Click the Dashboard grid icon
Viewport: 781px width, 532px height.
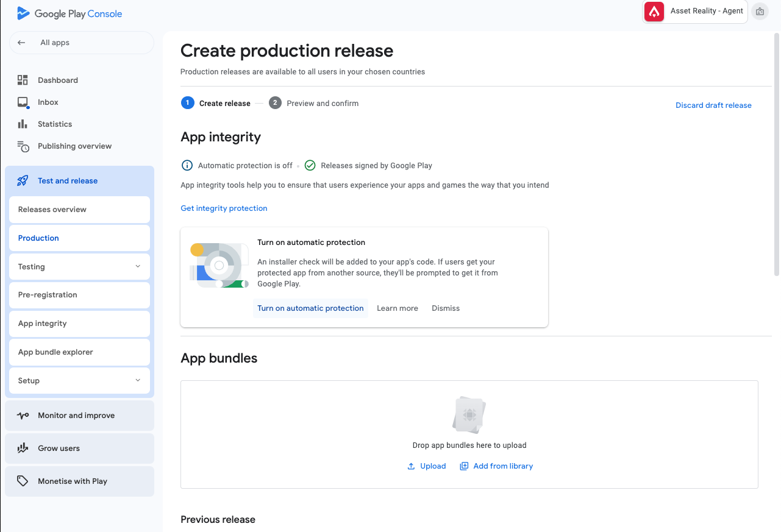click(23, 80)
